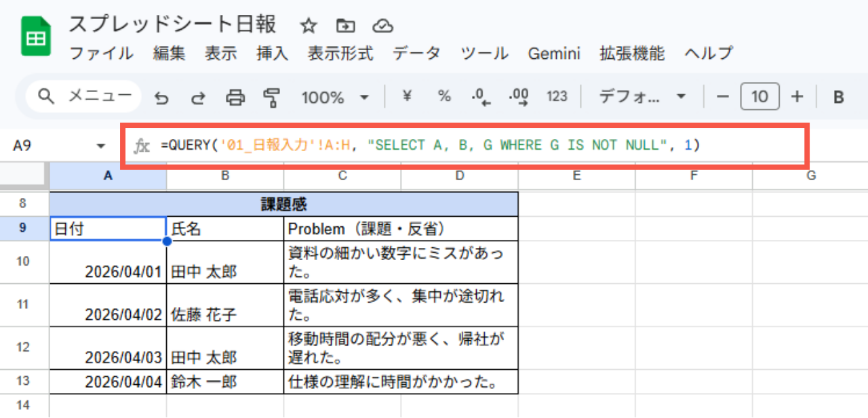
Task: Check document sync status via cloud icon
Action: (x=383, y=25)
